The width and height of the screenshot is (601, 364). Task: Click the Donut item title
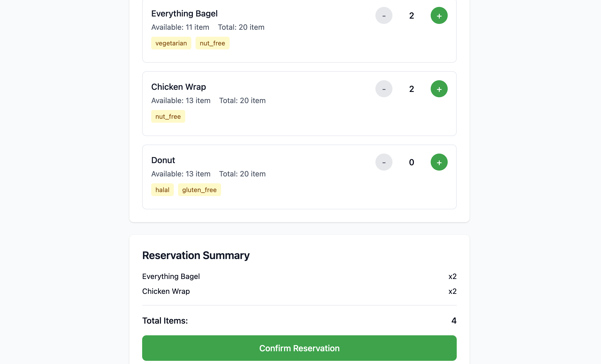coord(163,160)
